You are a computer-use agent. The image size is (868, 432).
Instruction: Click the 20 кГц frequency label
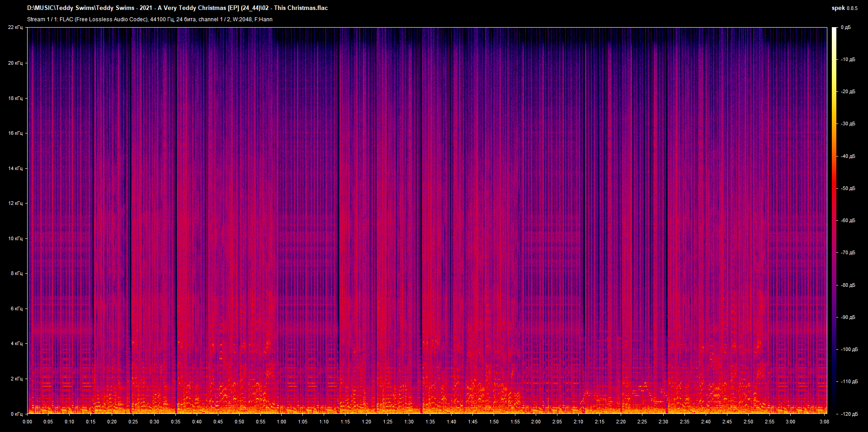pos(15,63)
